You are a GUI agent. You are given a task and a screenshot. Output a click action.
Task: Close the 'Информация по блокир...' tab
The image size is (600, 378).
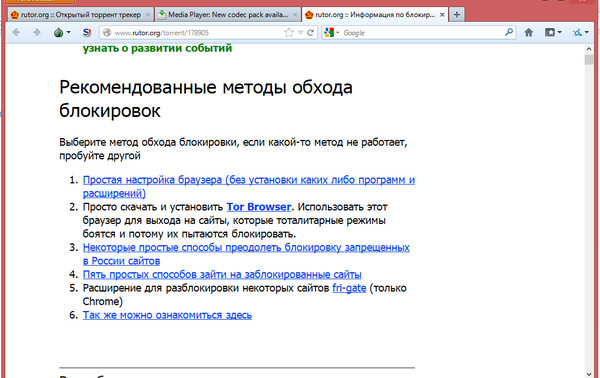pyautogui.click(x=442, y=15)
